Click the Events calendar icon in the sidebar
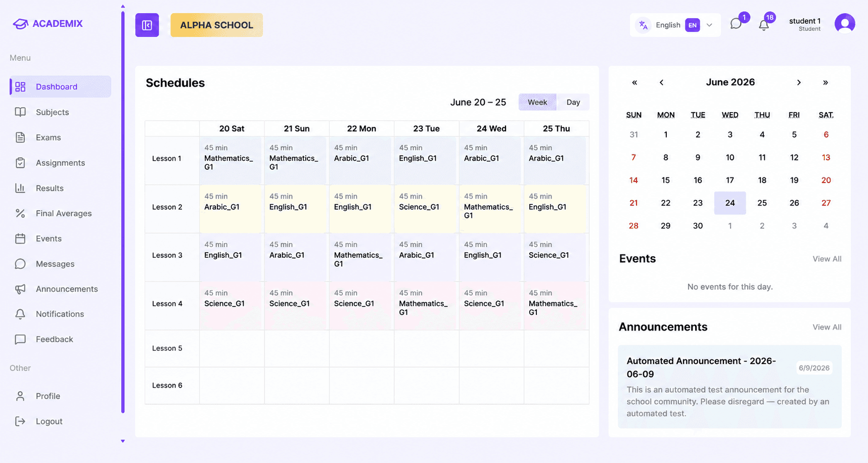868x463 pixels. [x=20, y=239]
